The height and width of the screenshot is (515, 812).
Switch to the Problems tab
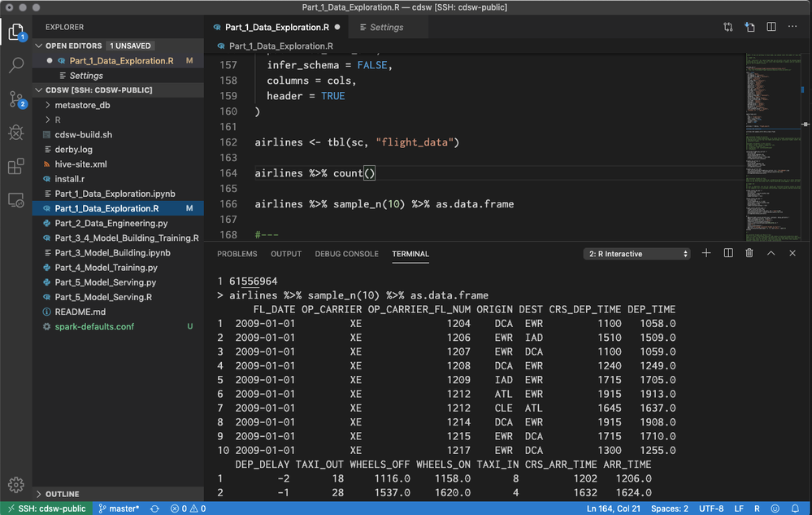click(x=237, y=254)
